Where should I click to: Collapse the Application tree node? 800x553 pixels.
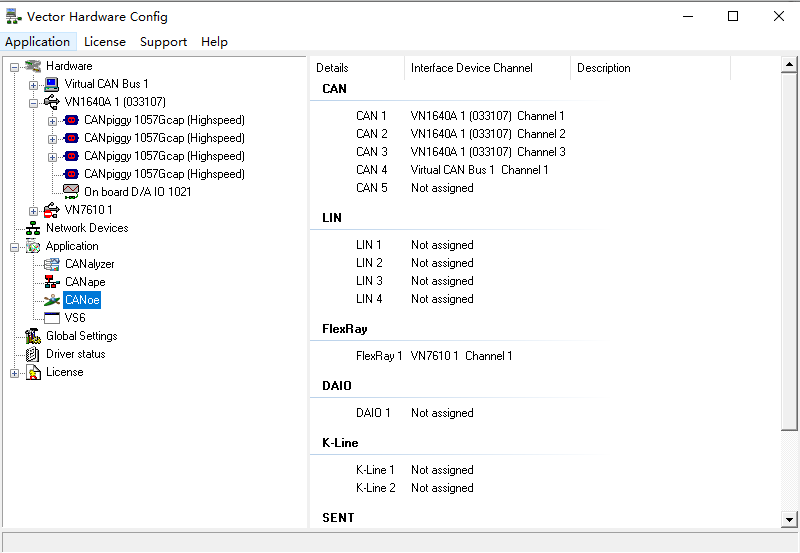[x=14, y=247]
